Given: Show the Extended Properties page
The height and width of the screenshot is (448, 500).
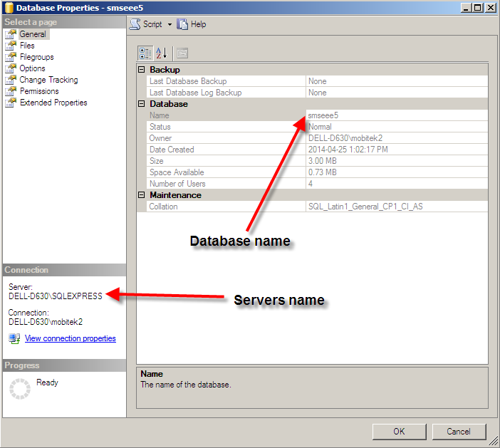Looking at the screenshot, I should [53, 103].
